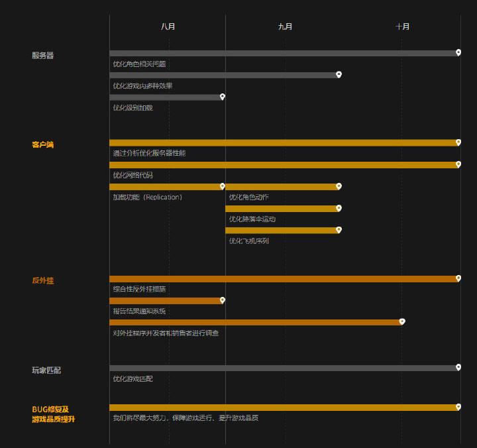Click the gold bar above 优化网络代码
The height and width of the screenshot is (448, 477).
tap(284, 165)
